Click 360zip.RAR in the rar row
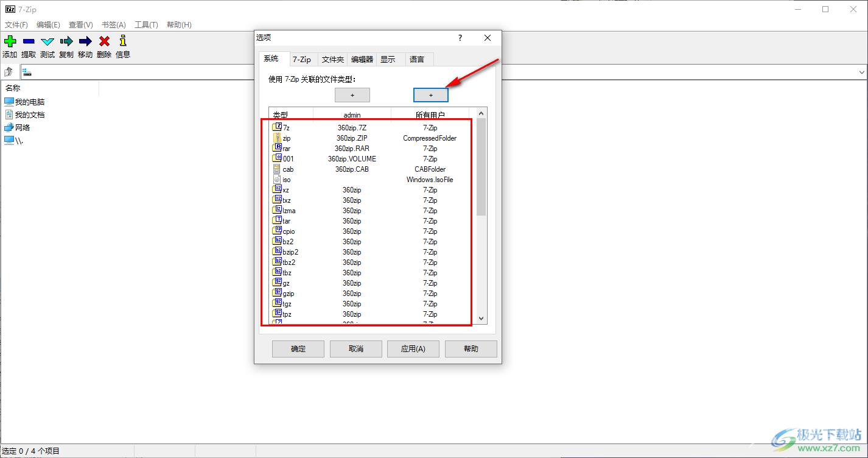 (352, 149)
